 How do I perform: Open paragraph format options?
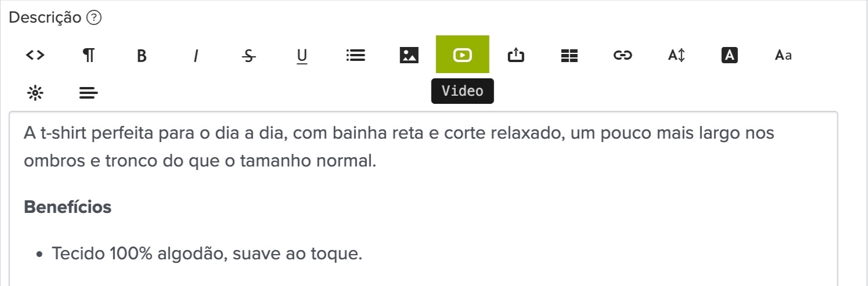point(88,55)
